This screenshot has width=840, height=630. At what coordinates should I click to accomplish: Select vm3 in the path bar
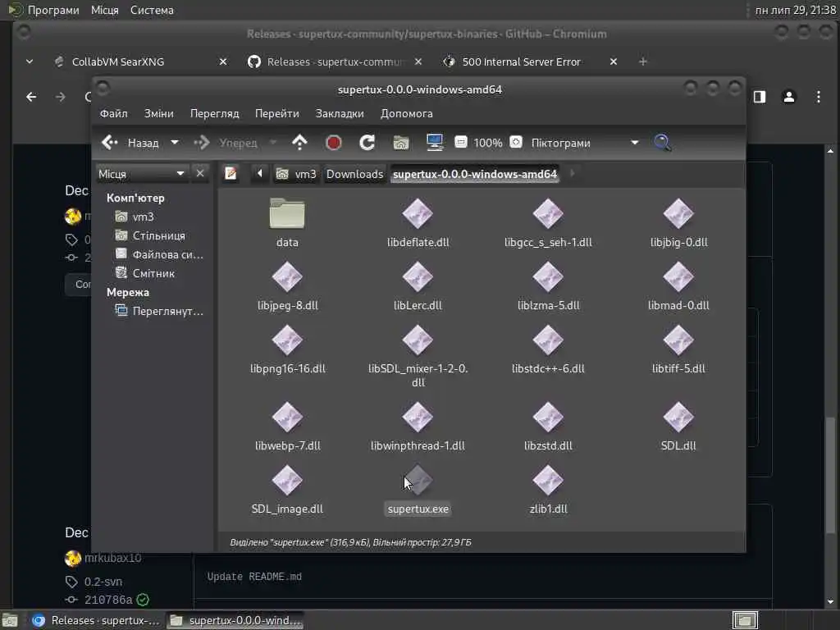tap(296, 174)
